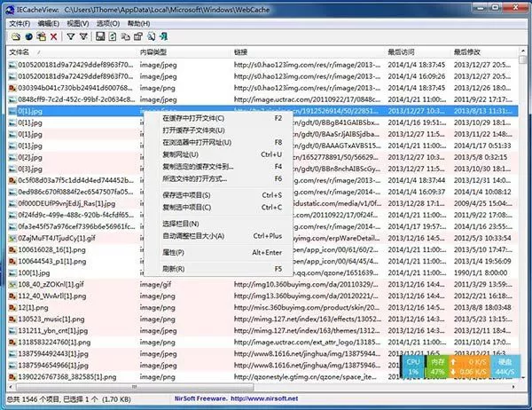Viewport: 532px width, 410px height.
Task: Click the red X delete cache files icon
Action: 53,36
